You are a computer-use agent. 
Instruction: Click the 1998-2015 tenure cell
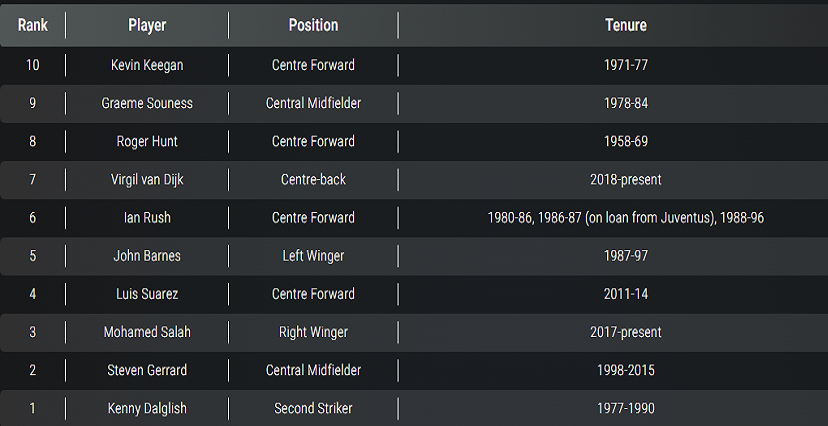coord(626,370)
